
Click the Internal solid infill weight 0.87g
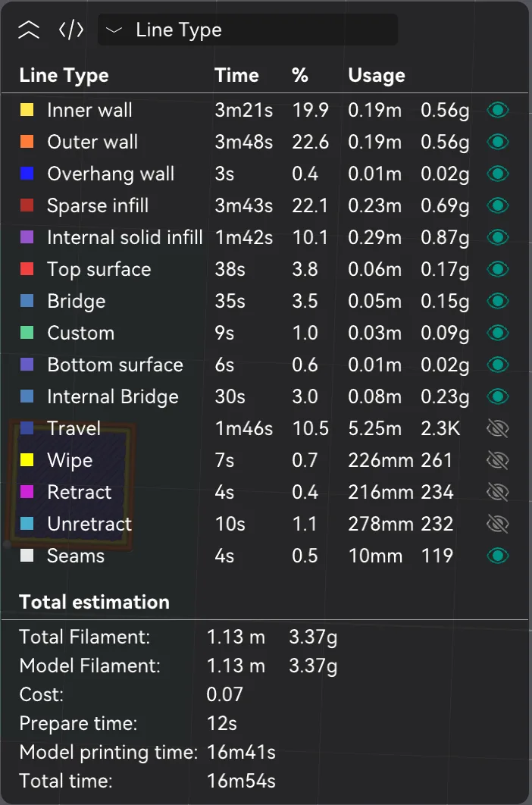tap(445, 237)
